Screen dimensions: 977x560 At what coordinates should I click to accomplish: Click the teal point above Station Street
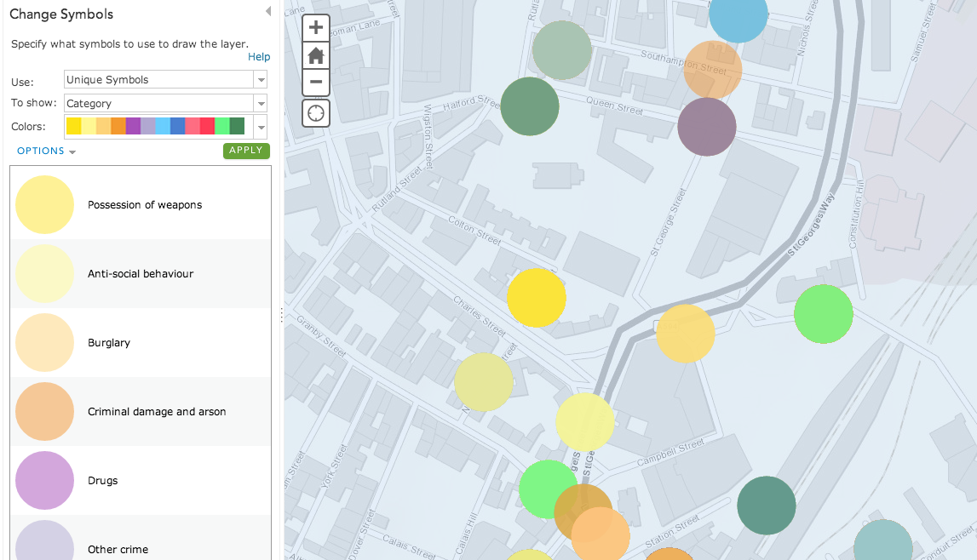[767, 506]
